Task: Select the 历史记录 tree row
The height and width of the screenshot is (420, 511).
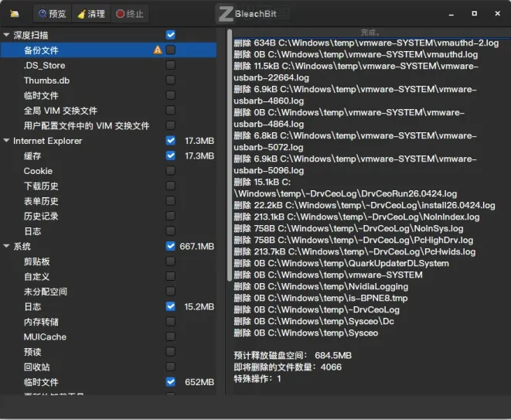Action: [108, 216]
